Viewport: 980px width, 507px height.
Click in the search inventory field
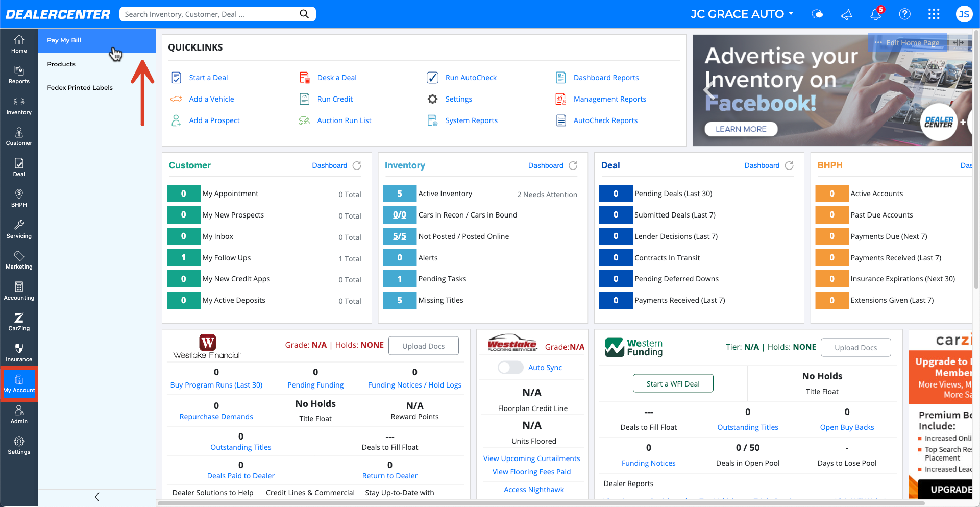point(209,14)
